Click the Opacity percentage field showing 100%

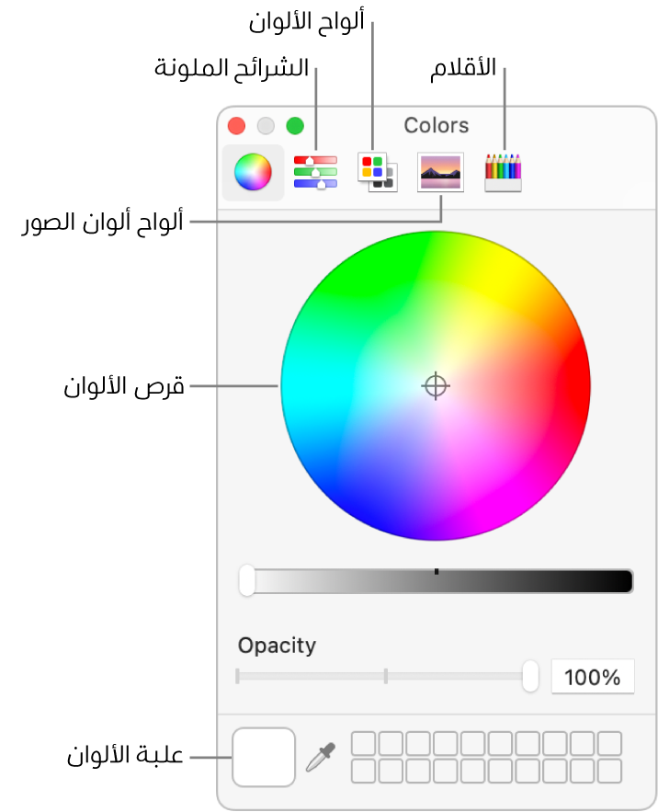coord(592,678)
